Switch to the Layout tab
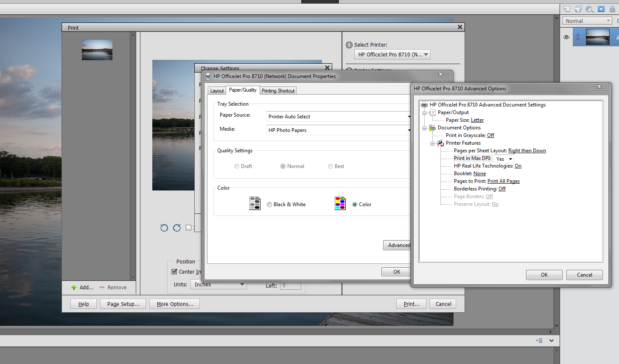The image size is (619, 364). click(217, 91)
